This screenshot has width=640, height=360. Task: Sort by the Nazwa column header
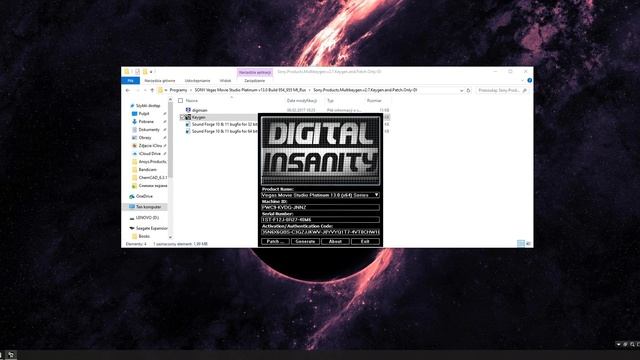pos(191,100)
